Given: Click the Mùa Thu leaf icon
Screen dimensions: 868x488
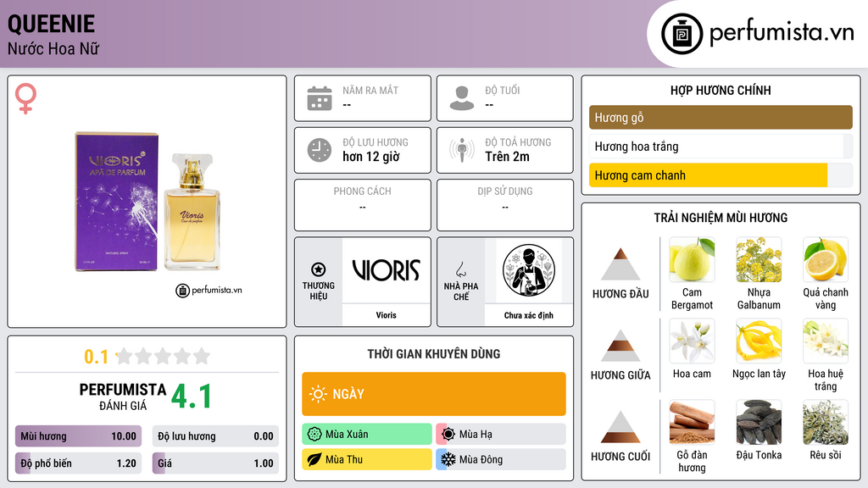Looking at the screenshot, I should click(x=314, y=459).
